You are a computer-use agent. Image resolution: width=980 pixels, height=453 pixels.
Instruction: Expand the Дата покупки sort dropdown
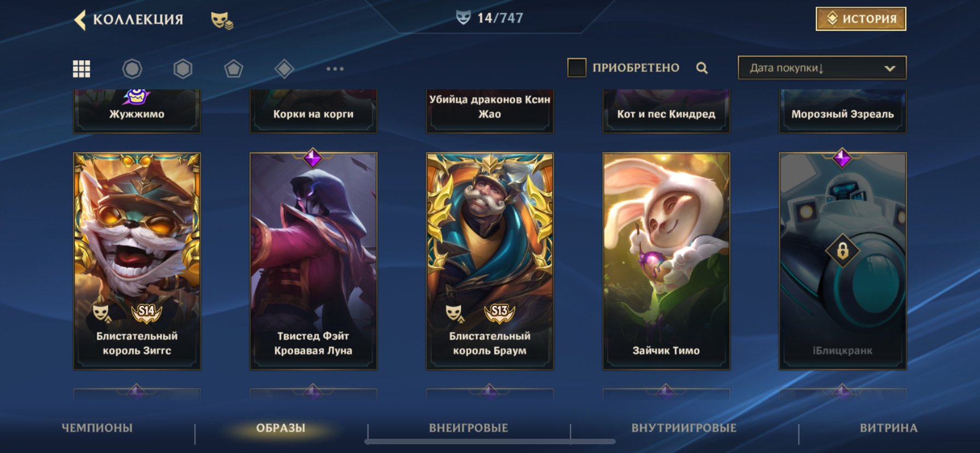point(822,68)
